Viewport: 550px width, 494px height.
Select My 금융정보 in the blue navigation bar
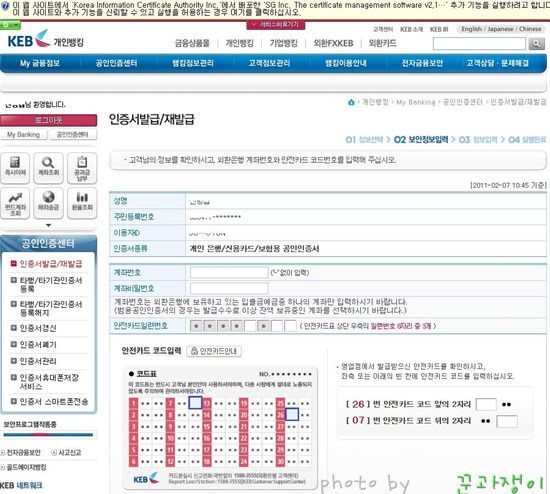click(40, 63)
